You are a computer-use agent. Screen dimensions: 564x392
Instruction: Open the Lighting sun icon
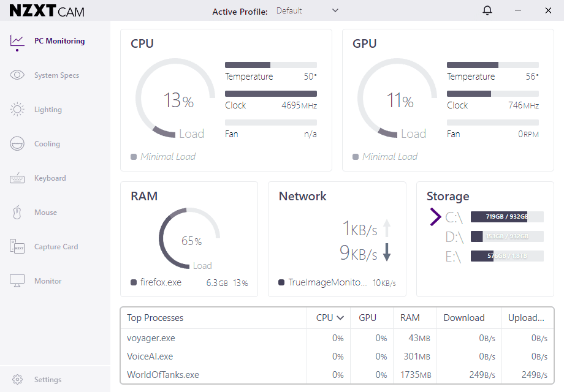click(x=17, y=110)
